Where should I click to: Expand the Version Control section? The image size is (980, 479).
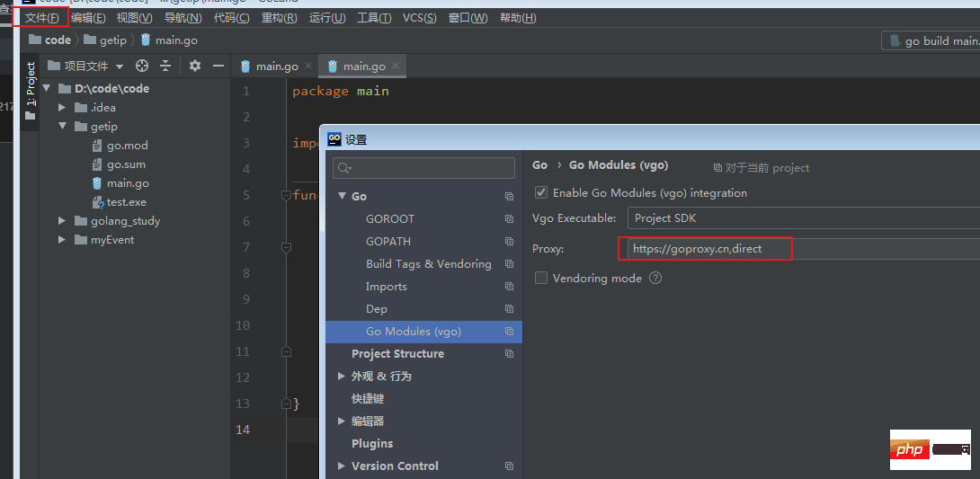tap(342, 466)
